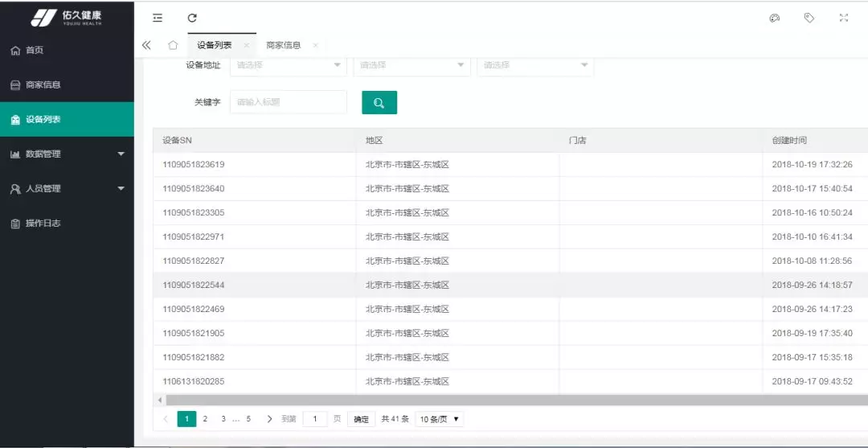Click the double-left tab scroll arrows
868x448 pixels.
146,45
